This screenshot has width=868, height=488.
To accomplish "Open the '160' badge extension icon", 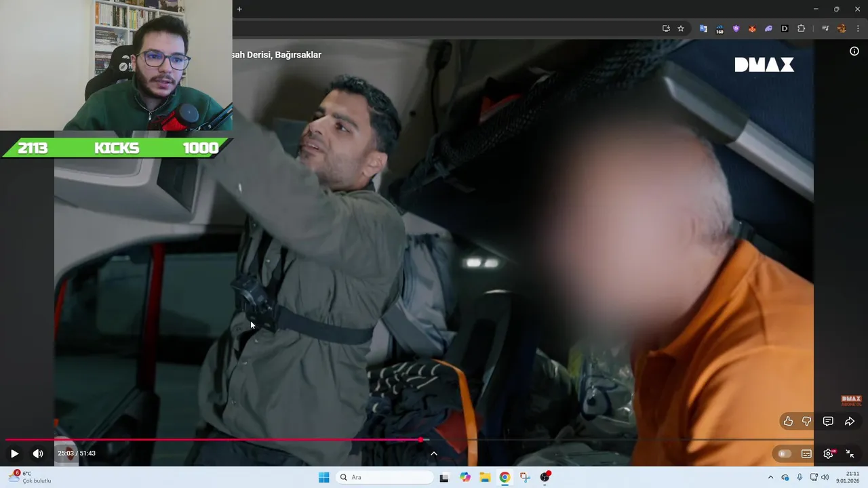I will coord(719,28).
